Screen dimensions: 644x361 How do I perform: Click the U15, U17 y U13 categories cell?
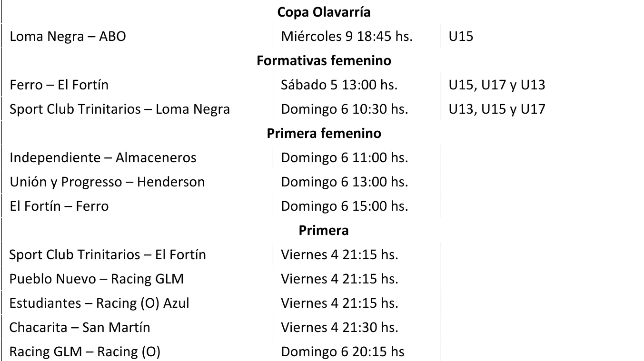tap(497, 85)
